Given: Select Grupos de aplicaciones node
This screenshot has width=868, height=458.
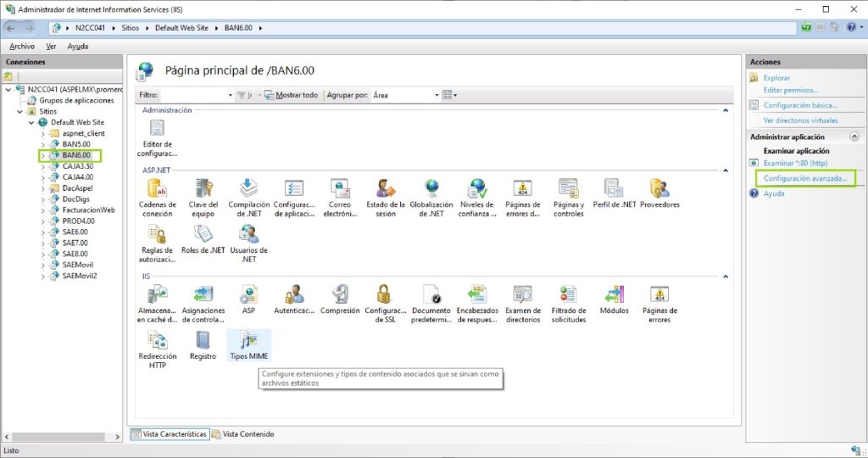Looking at the screenshot, I should tap(76, 100).
